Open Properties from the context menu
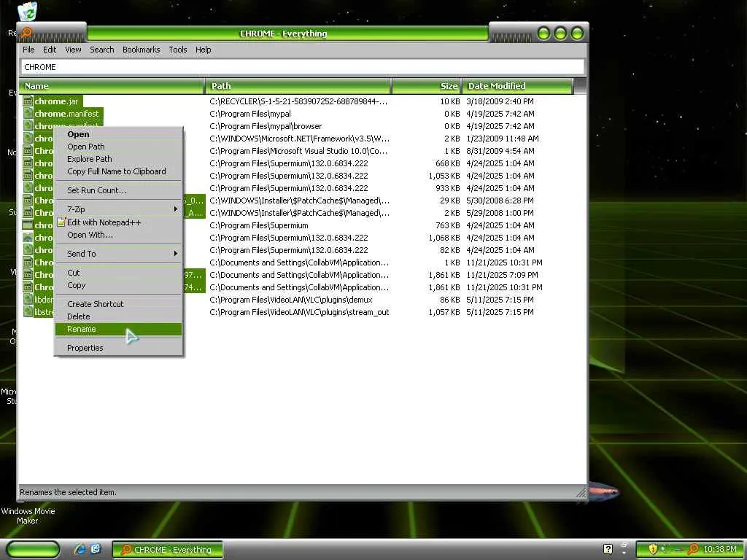The width and height of the screenshot is (747, 560). (118, 348)
